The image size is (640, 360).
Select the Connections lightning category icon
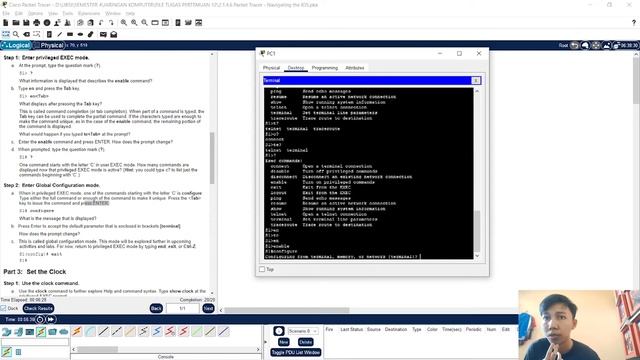pos(41,332)
